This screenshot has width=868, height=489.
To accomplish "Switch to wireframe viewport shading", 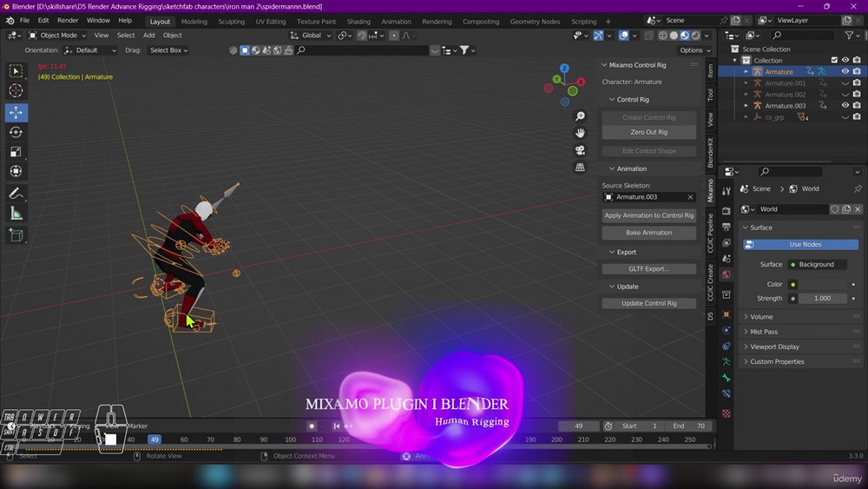I will (662, 36).
